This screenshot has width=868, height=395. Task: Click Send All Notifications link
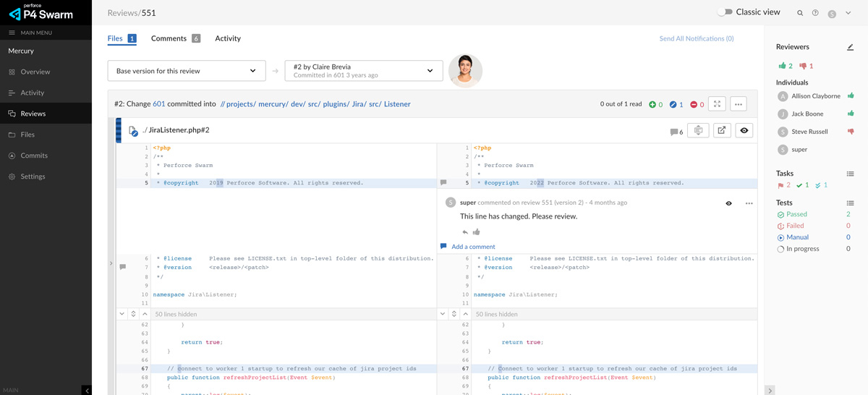(x=696, y=38)
